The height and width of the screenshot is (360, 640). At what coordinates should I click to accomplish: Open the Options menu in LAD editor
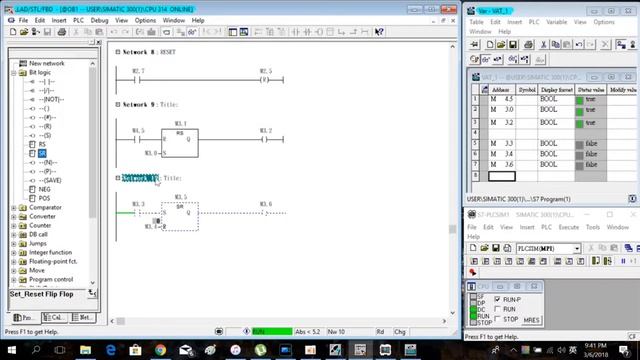click(145, 20)
